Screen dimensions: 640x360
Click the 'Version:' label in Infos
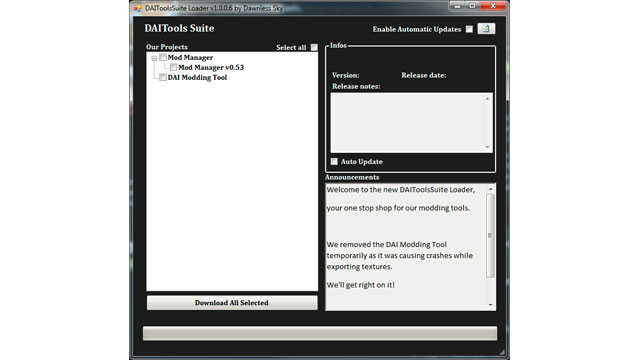[x=346, y=76]
